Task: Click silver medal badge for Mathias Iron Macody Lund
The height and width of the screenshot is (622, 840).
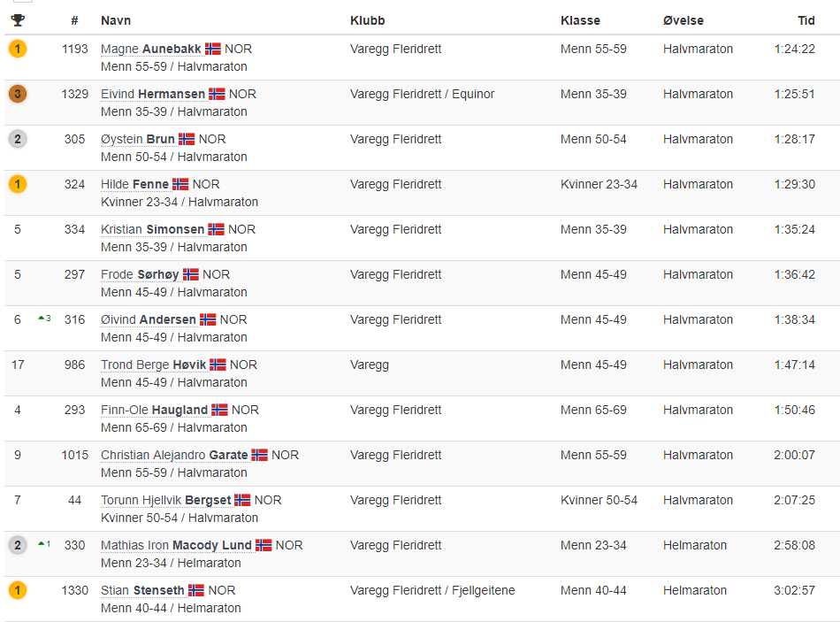Action: [18, 545]
